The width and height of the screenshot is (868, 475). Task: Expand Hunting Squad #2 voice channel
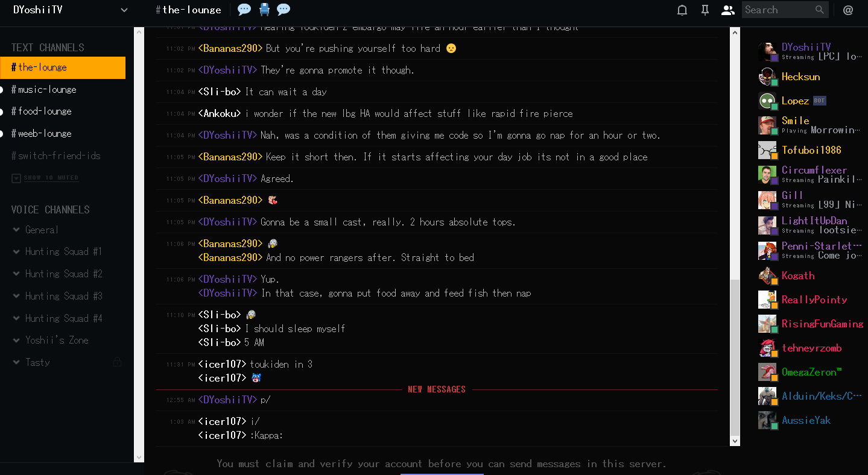[57, 274]
